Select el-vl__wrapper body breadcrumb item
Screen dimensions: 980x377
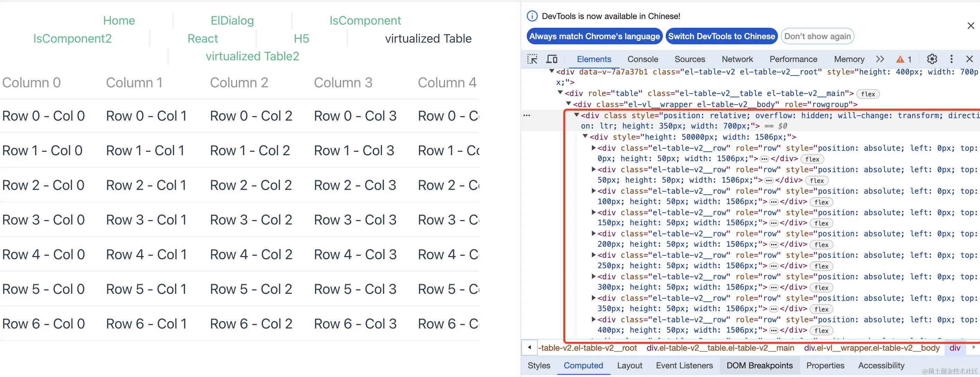[x=871, y=348]
